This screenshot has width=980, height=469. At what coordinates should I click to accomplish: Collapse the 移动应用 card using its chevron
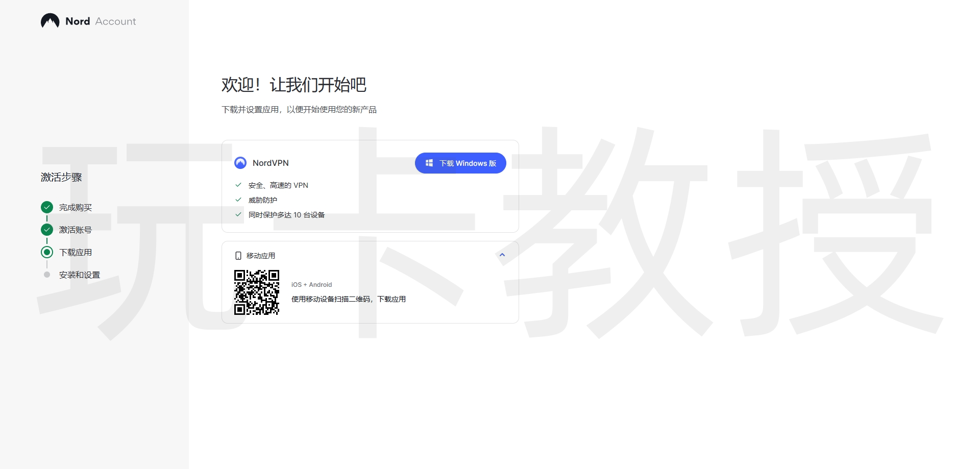coord(502,255)
